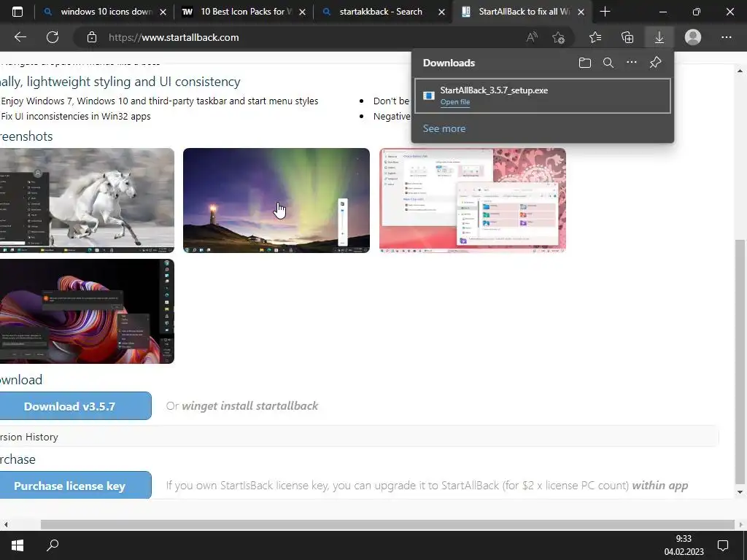Open Collections panel
This screenshot has width=747, height=560.
coord(627,37)
